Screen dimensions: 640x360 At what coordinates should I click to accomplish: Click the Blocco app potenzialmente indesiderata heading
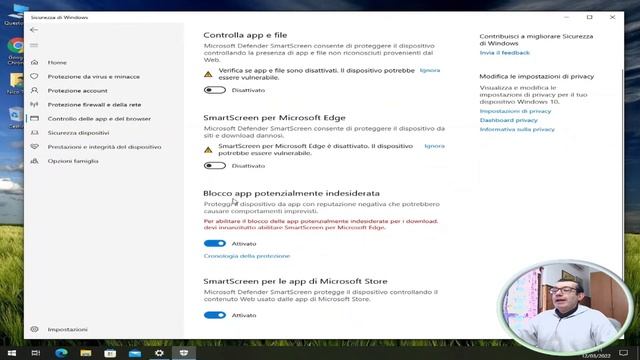291,193
